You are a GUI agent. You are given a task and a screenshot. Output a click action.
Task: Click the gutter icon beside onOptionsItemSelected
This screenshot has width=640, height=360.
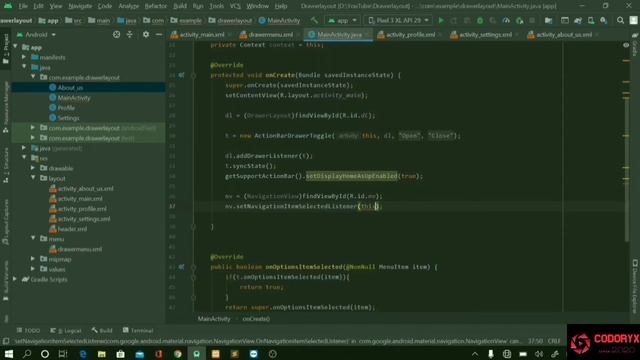point(181,267)
